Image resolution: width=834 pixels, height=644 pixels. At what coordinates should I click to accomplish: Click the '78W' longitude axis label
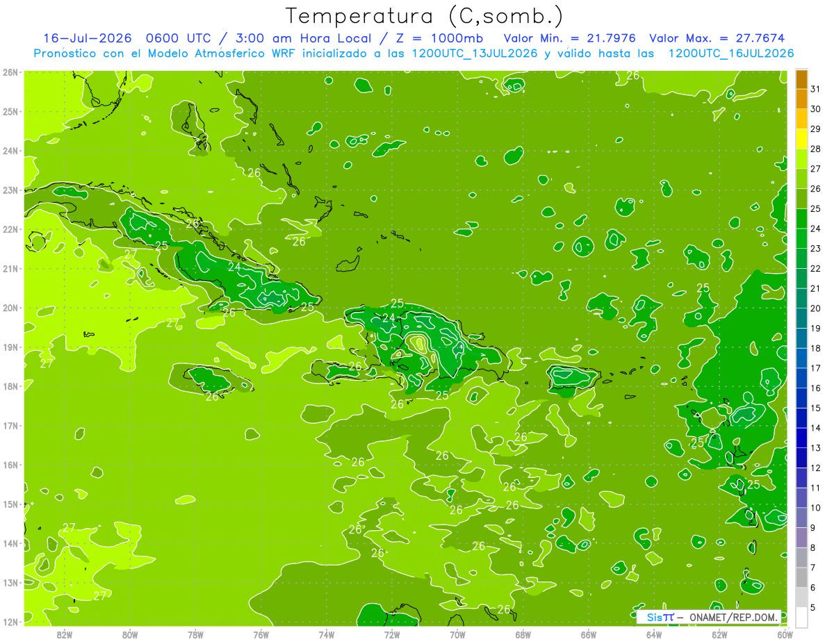(195, 634)
